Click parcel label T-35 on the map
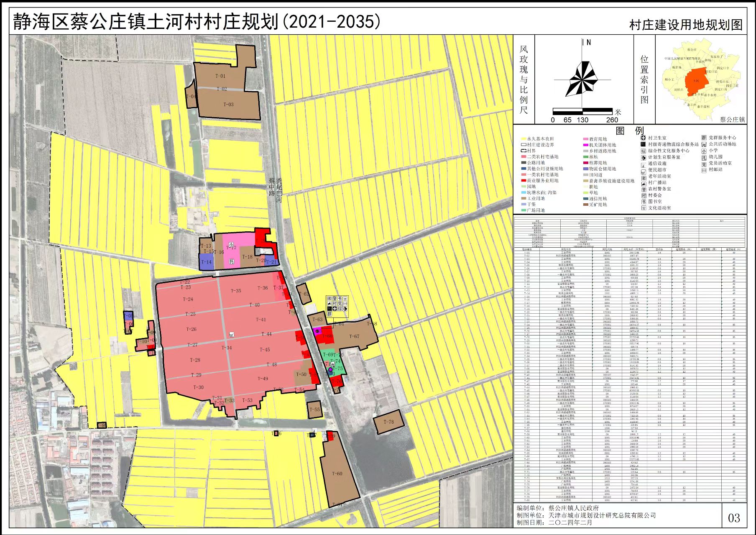The image size is (756, 535). click(x=236, y=290)
